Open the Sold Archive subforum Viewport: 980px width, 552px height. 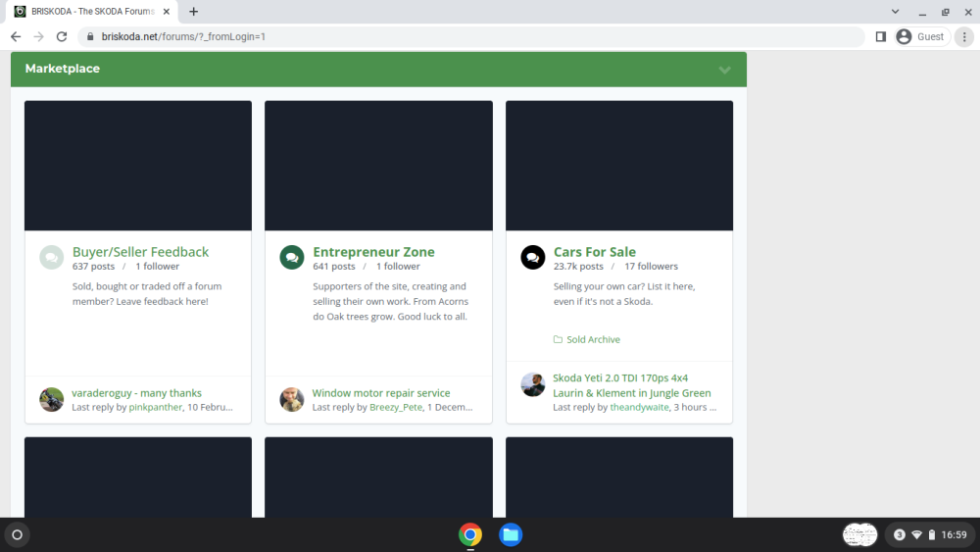click(x=593, y=339)
